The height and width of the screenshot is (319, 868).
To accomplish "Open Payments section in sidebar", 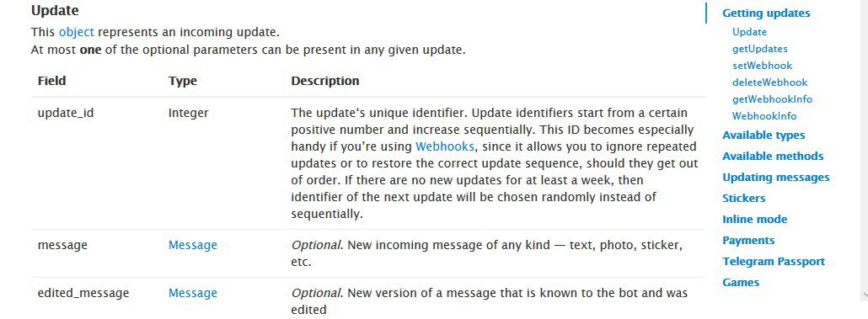I will pyautogui.click(x=747, y=241).
